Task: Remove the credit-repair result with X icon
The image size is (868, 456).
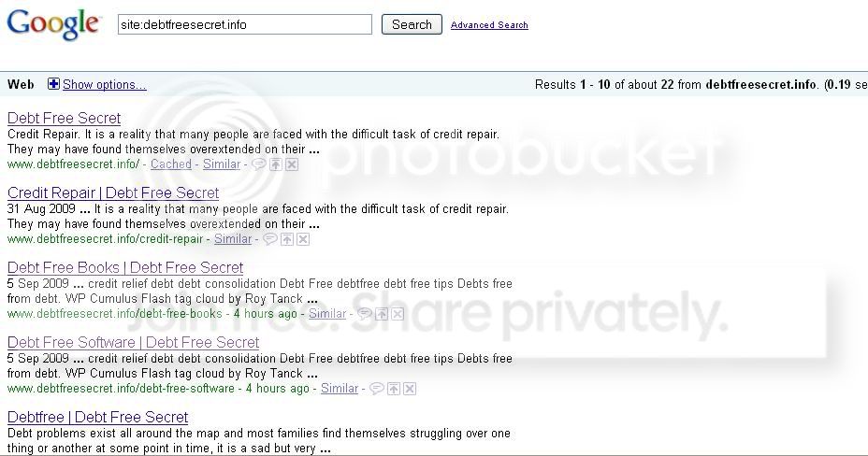Action: coord(303,239)
